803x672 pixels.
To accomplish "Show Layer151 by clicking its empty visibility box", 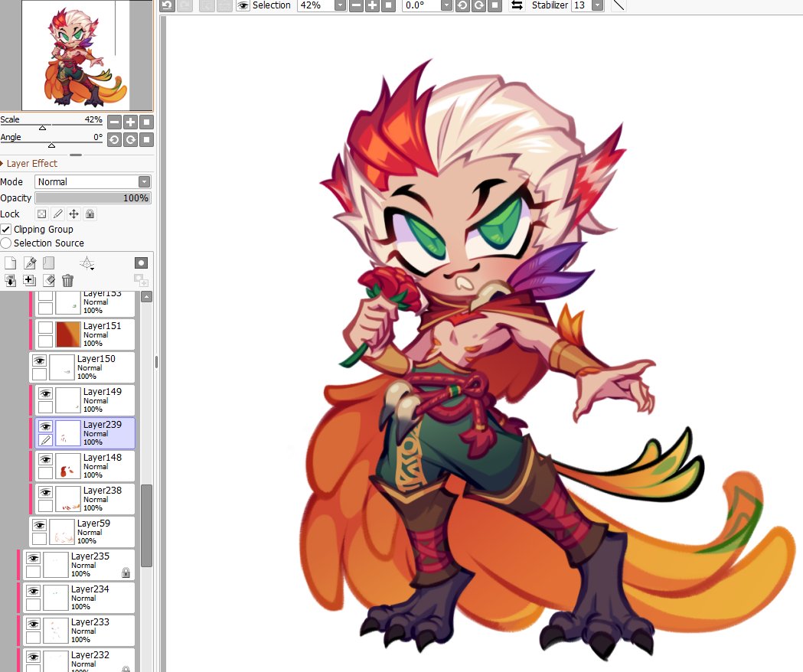I will tap(46, 328).
